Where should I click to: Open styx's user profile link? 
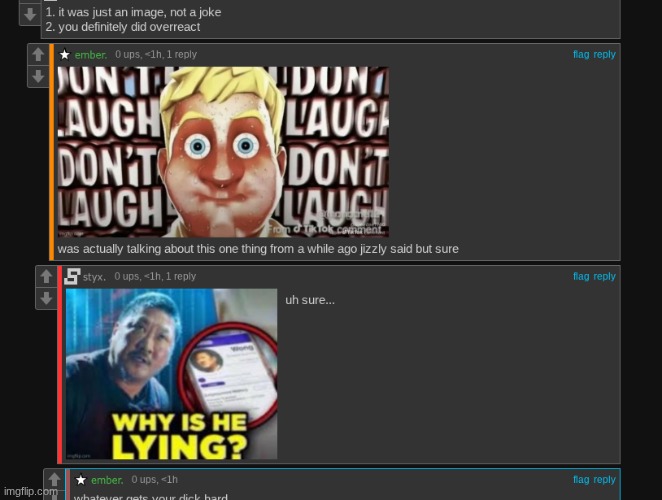[x=94, y=277]
